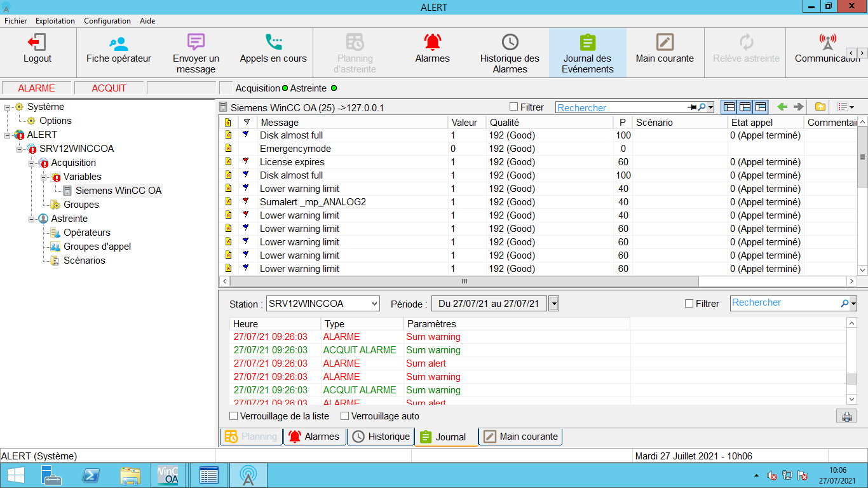Open Historique des Alarmes clock icon
The width and height of the screenshot is (868, 488).
510,43
